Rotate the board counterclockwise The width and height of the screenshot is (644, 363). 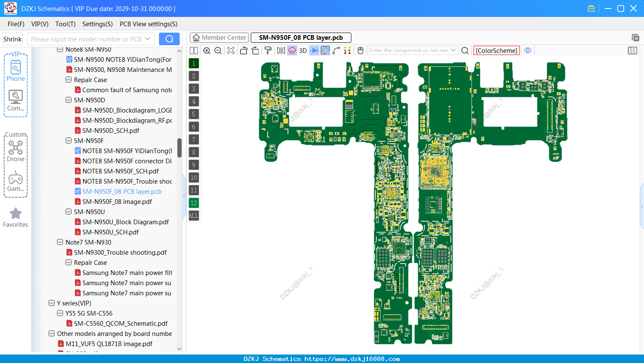click(244, 50)
